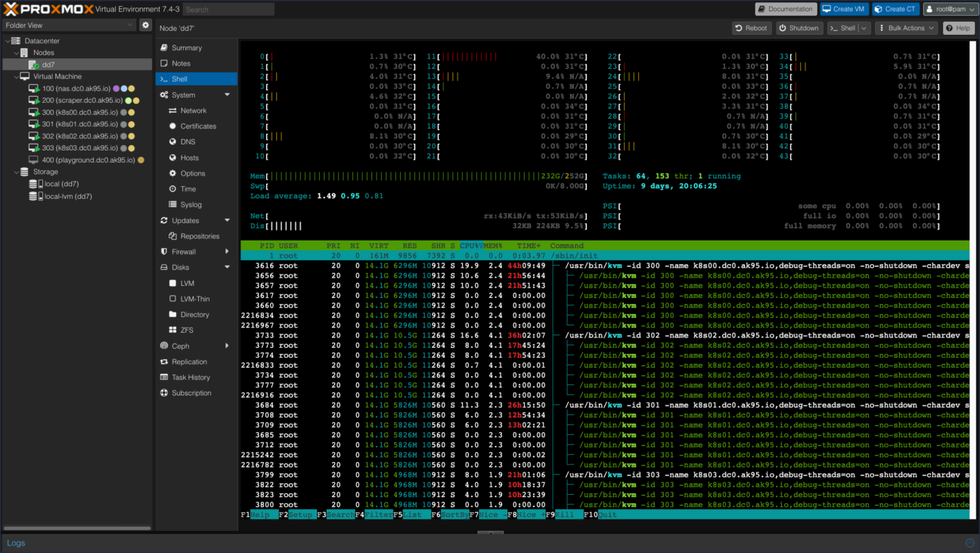Select VM 400 (playground.dc0.ak95.io)
Viewport: 980px width, 553px height.
click(x=76, y=160)
